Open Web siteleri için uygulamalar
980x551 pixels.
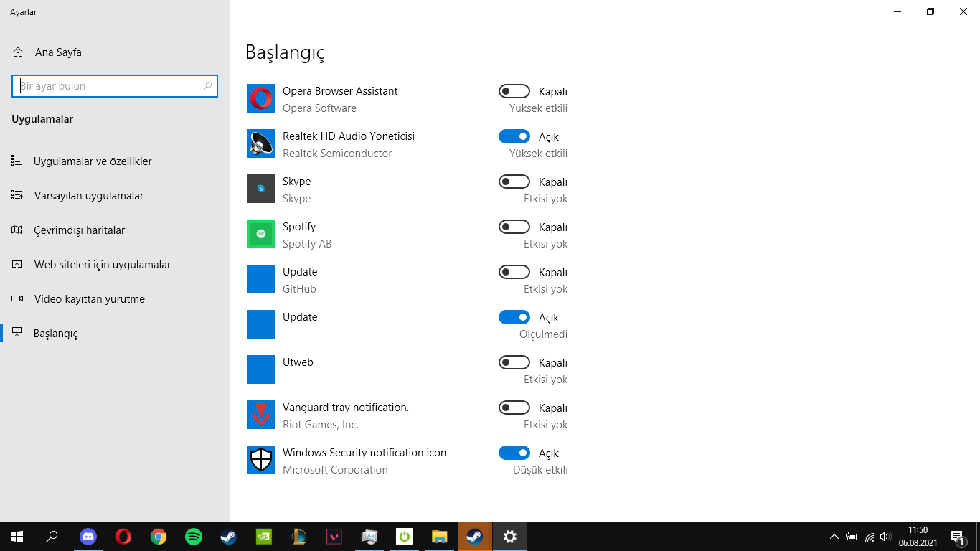[115, 265]
